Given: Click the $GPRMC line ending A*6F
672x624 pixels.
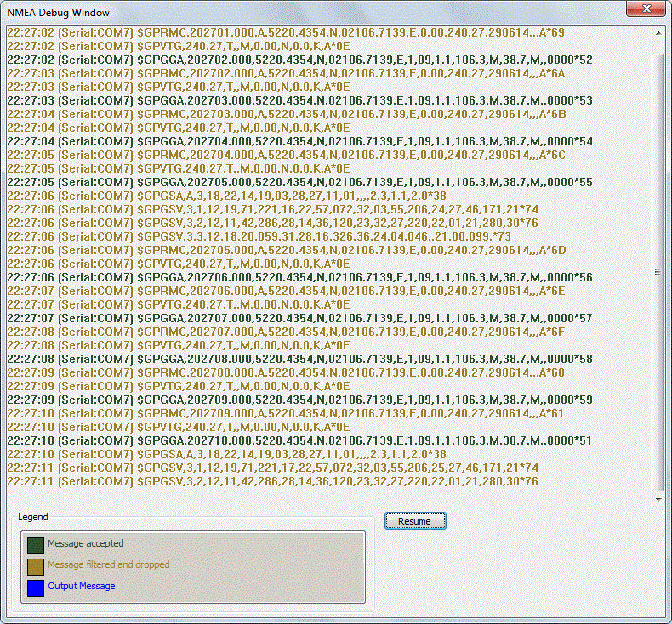Looking at the screenshot, I should click(287, 332).
